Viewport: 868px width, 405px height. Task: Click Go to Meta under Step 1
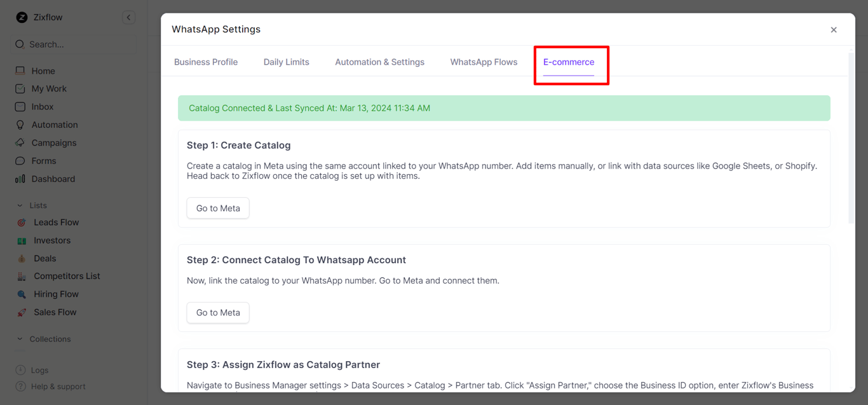click(x=218, y=208)
